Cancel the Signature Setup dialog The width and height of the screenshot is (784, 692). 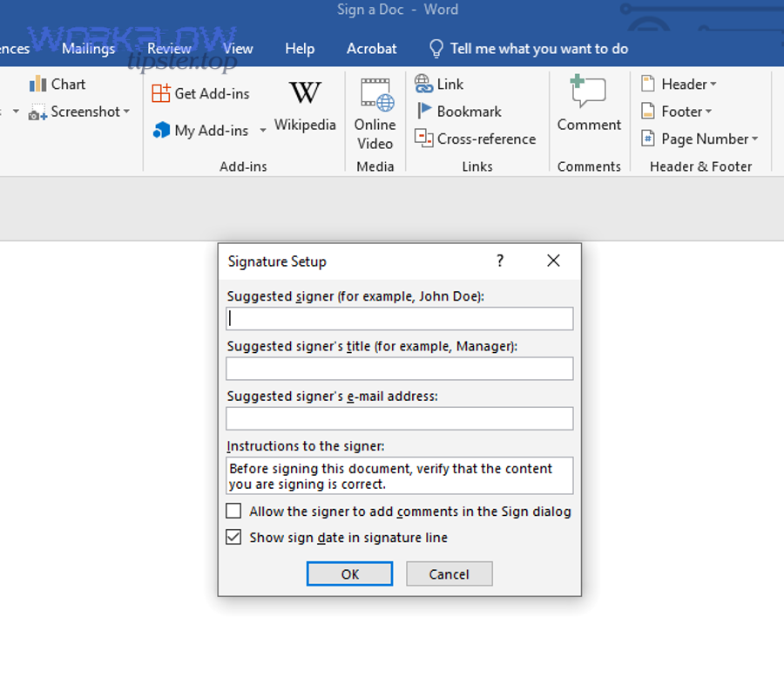pyautogui.click(x=449, y=574)
